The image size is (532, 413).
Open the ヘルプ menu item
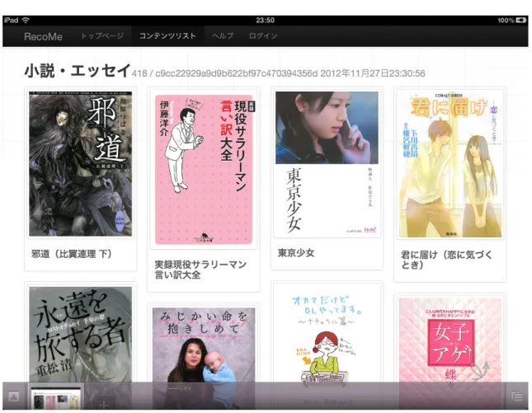click(x=223, y=35)
